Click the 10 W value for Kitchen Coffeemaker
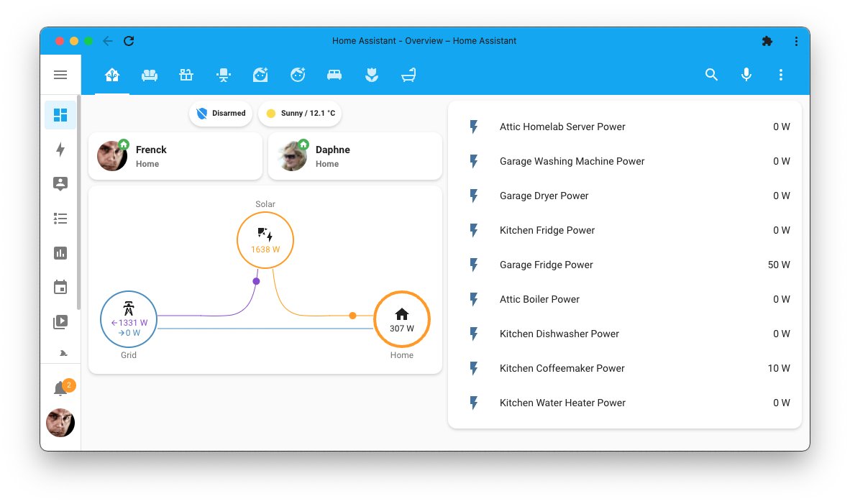Screen dimensions: 850x504 tap(779, 369)
